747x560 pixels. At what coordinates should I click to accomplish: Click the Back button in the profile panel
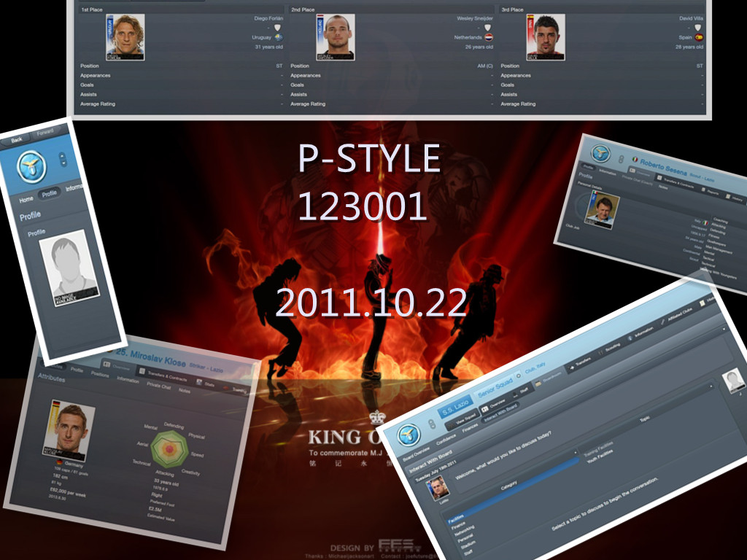[x=17, y=140]
